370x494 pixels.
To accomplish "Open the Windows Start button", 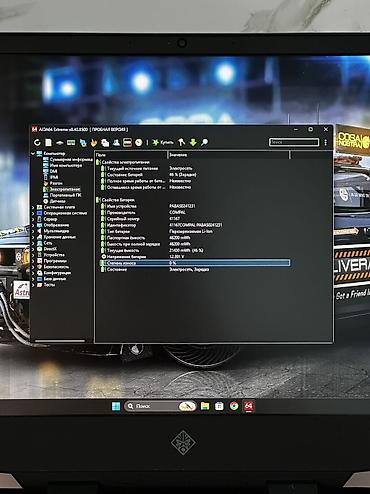I will [x=116, y=406].
